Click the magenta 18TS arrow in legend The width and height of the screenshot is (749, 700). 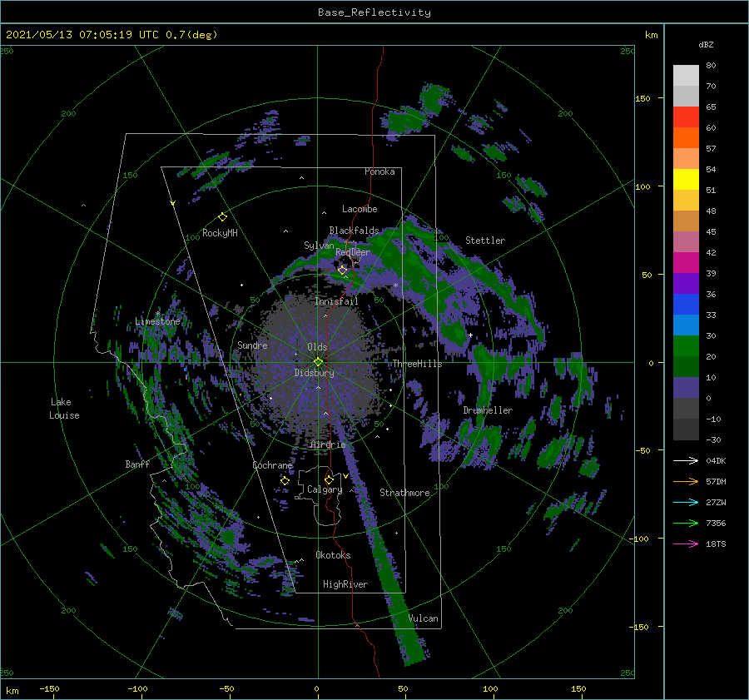coord(686,544)
